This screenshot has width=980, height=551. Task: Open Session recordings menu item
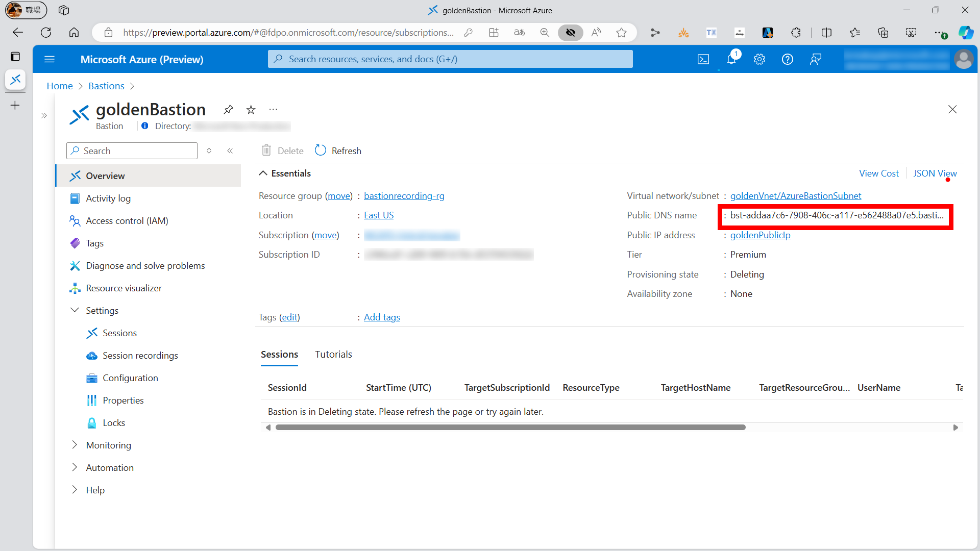coord(140,355)
